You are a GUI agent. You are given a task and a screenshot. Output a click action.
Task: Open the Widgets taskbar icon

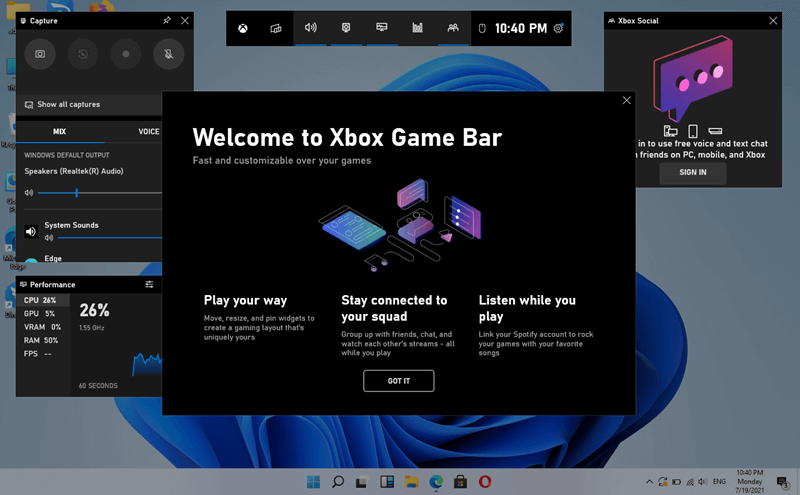point(387,481)
